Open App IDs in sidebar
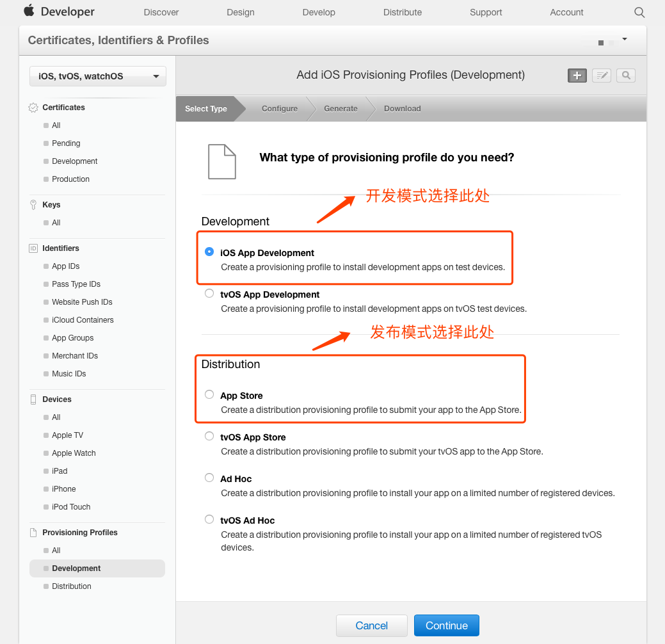 click(66, 266)
